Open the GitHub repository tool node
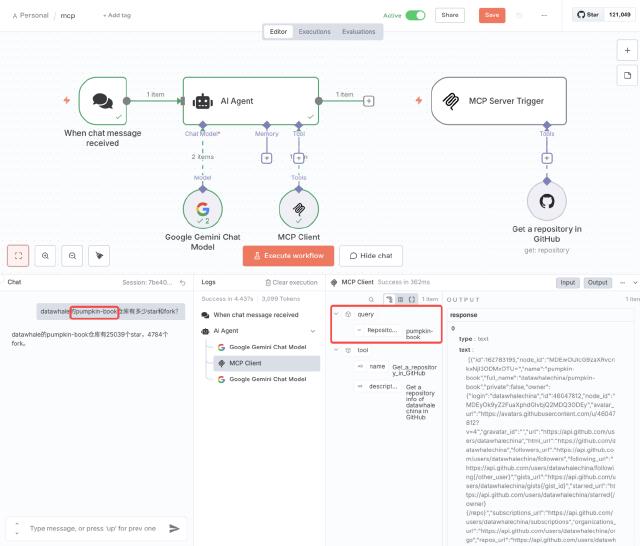Viewport: 640px width, 546px height. click(547, 201)
